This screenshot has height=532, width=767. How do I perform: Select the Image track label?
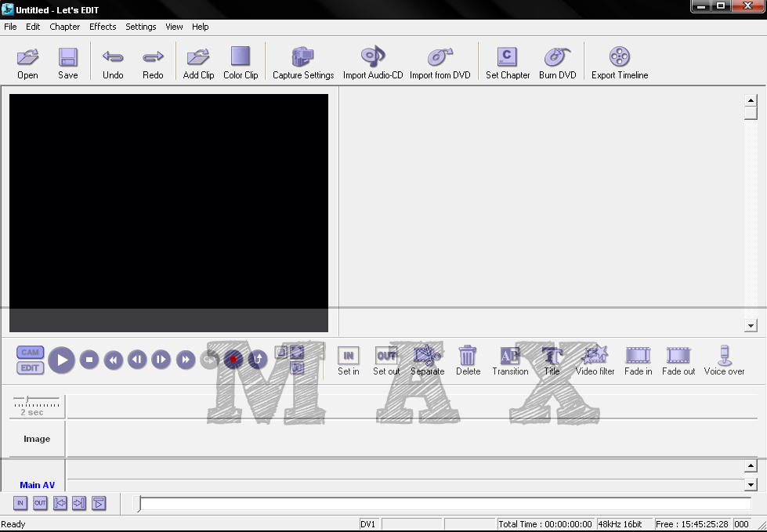[x=37, y=439]
